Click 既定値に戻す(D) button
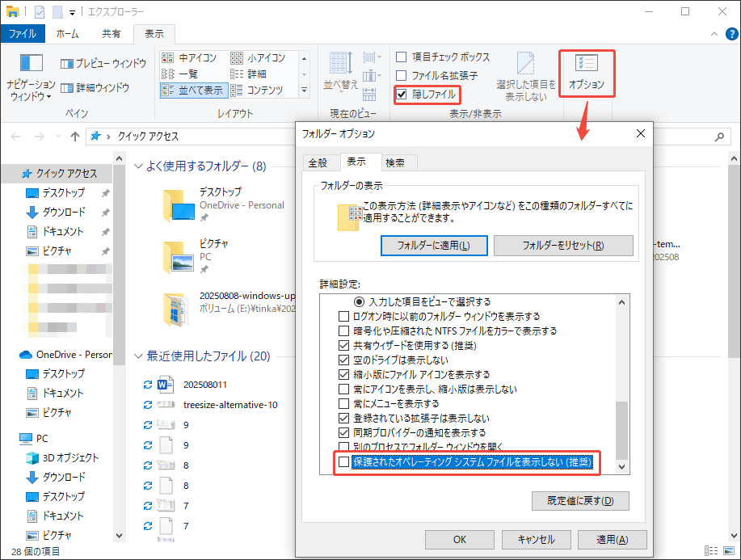This screenshot has width=741, height=560. tap(580, 501)
